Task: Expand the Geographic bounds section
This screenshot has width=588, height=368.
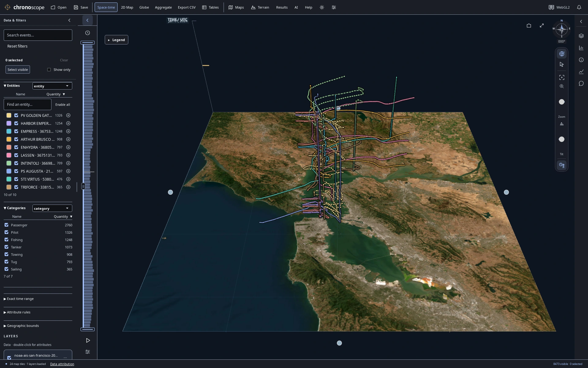Action: coord(21,326)
